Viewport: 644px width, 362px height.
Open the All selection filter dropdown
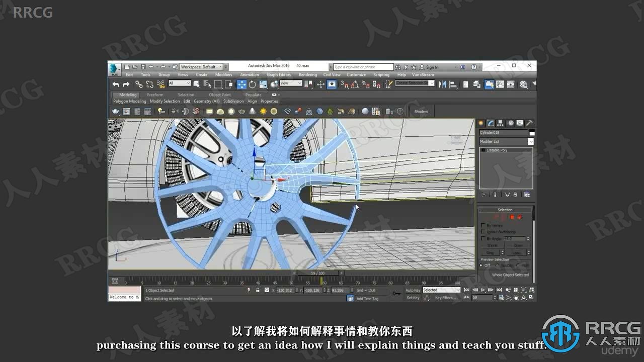click(180, 83)
